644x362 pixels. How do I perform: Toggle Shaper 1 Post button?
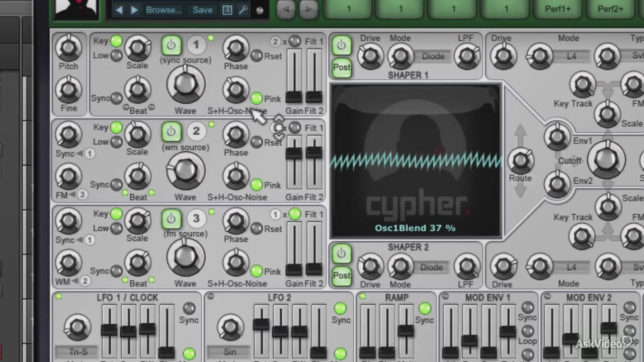tap(341, 67)
